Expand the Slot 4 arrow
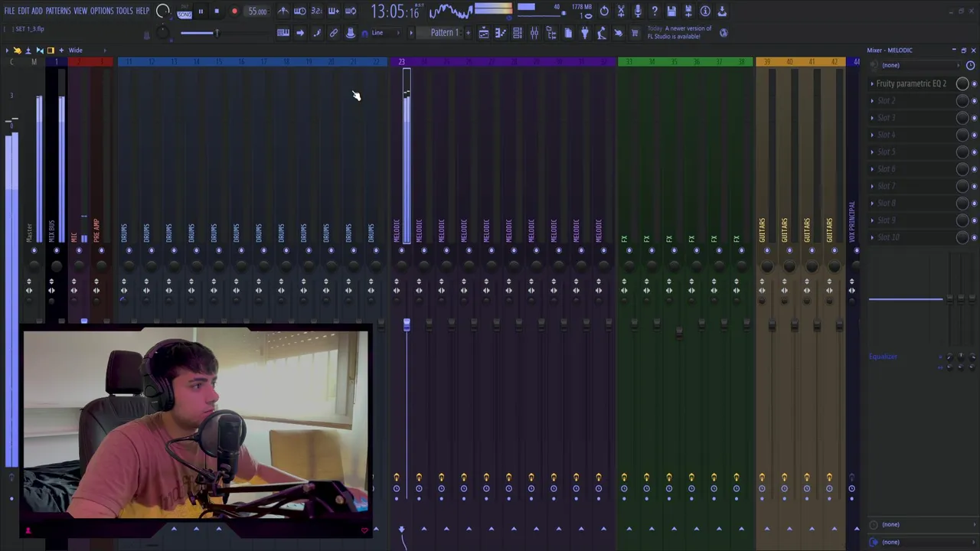Viewport: 980px width, 551px height. [x=872, y=135]
